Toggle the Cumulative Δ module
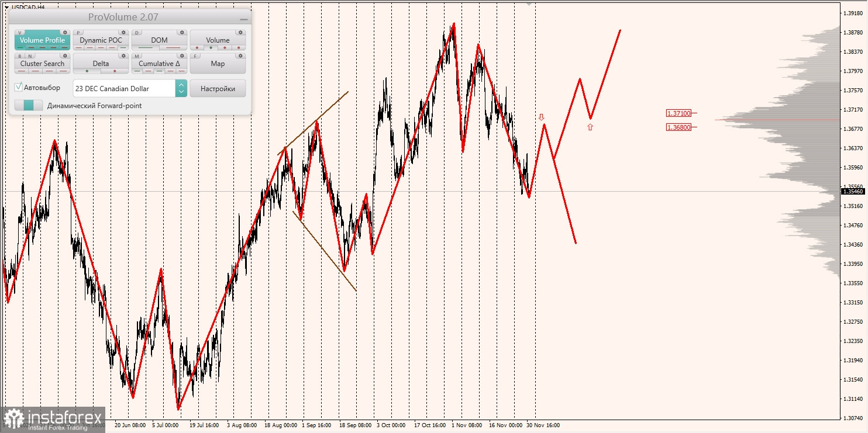Viewport: 868px width, 433px height. [x=159, y=64]
